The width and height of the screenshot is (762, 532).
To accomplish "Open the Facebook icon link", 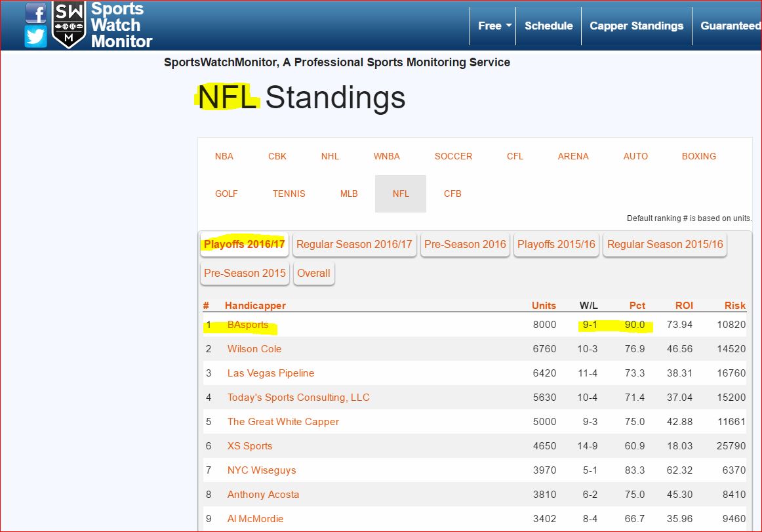I will [36, 13].
